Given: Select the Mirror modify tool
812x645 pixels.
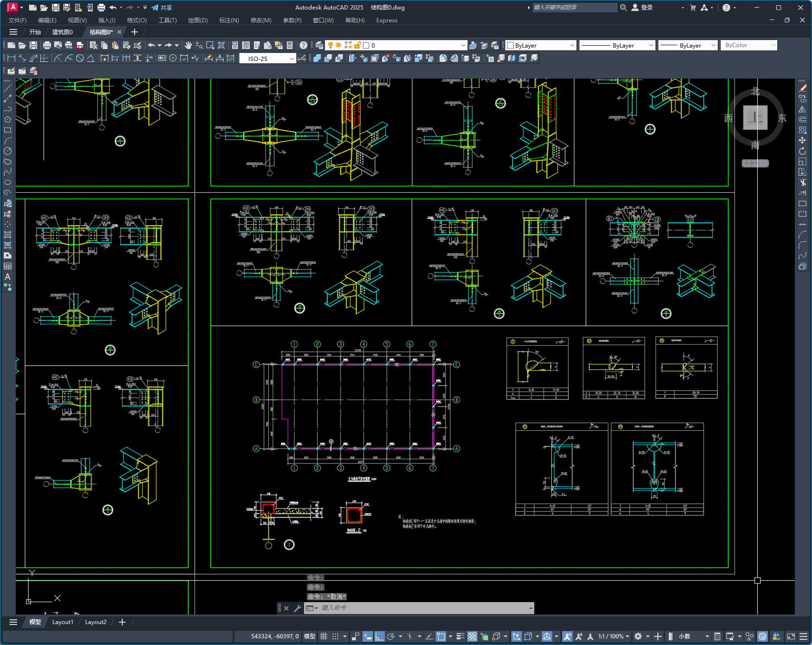Looking at the screenshot, I should (x=802, y=109).
